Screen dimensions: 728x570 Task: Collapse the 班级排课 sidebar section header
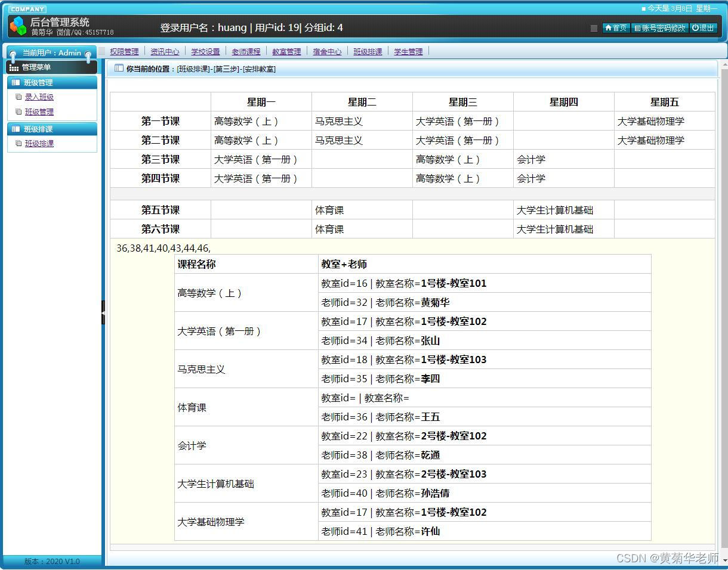coord(52,129)
